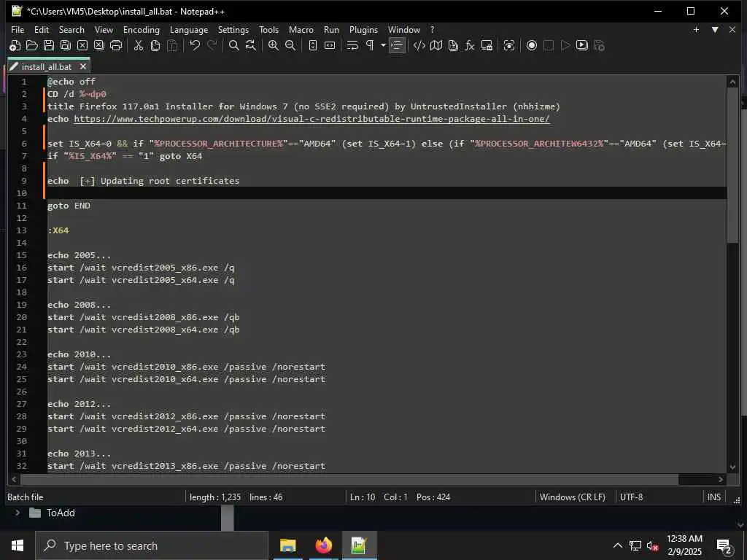
Task: Toggle the indent guide toolbar button
Action: point(397,45)
